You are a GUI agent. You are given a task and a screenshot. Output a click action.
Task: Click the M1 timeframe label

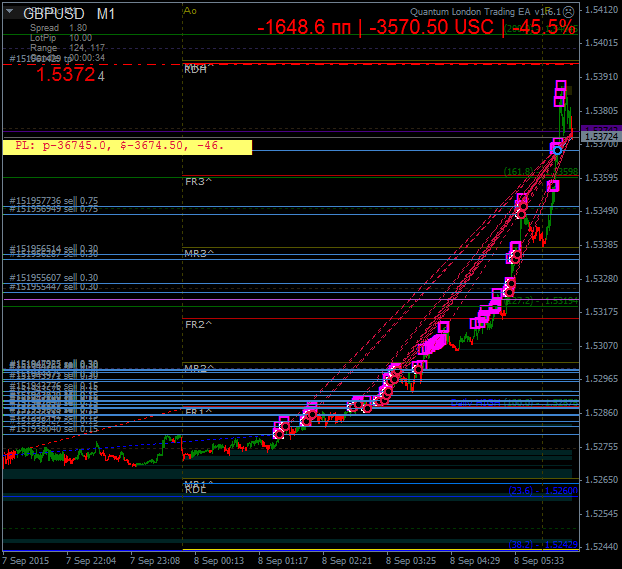tap(106, 14)
